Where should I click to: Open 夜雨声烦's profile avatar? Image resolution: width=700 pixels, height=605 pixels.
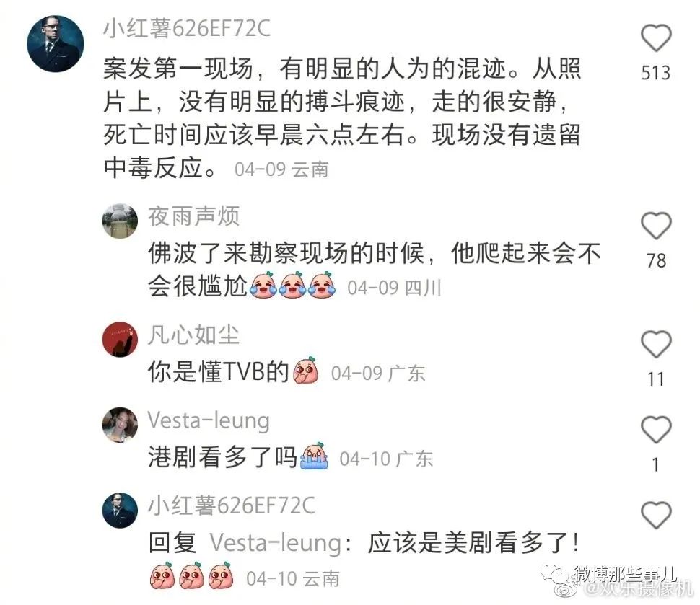click(x=120, y=221)
